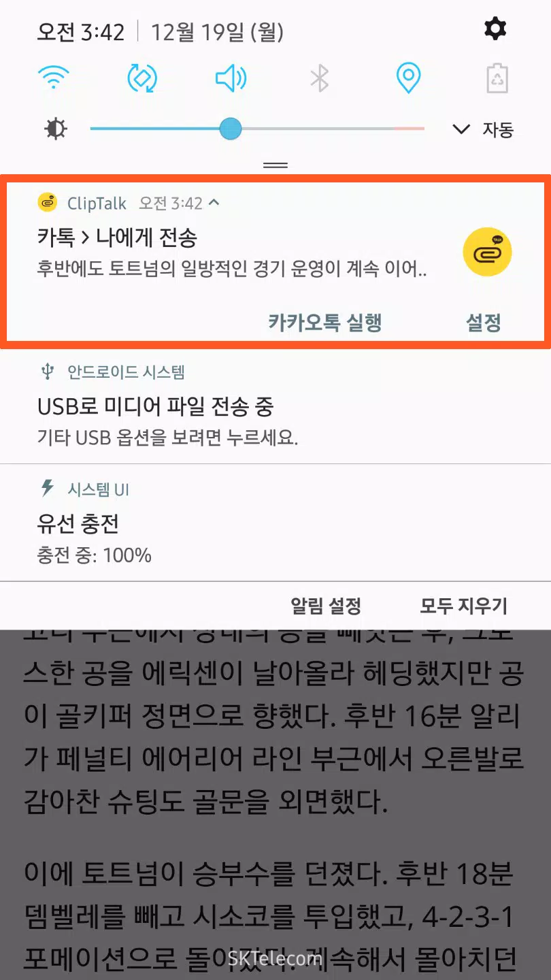Viewport: 551px width, 980px height.
Task: Tap the ClipTalk notification 설정 button
Action: [484, 323]
